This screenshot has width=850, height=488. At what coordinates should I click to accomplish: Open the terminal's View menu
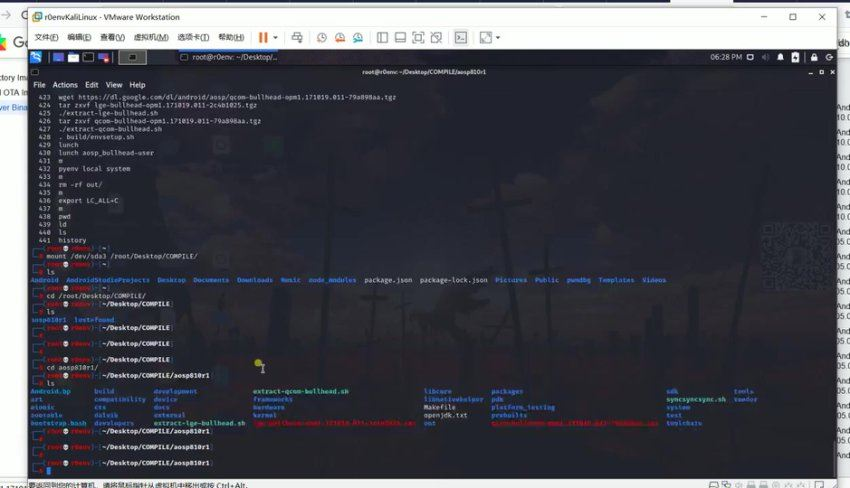tap(114, 85)
